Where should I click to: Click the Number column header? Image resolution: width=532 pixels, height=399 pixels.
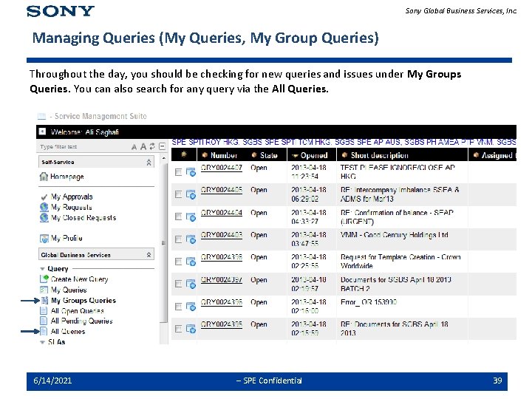pyautogui.click(x=224, y=155)
